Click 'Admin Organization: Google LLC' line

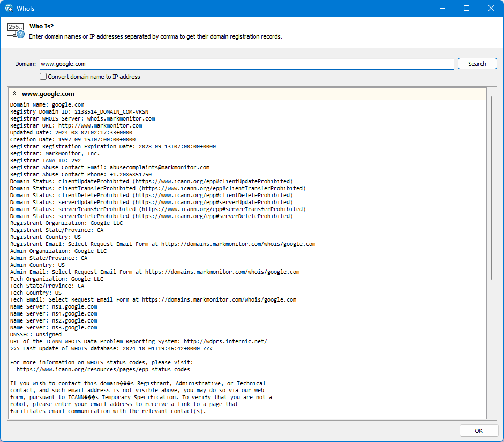point(58,251)
